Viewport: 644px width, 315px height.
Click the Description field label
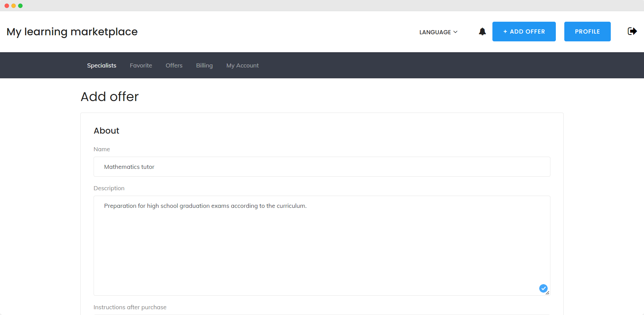point(109,188)
